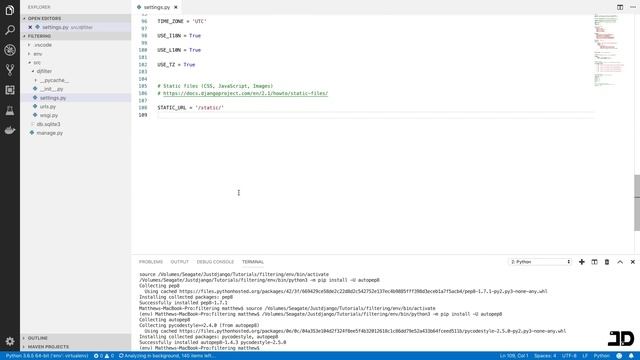The height and width of the screenshot is (360, 640).
Task: Change language mode via Python status item
Action: 602,356
